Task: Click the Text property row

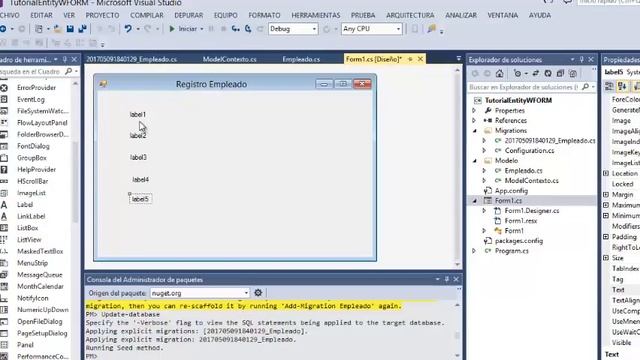Action: point(621,290)
